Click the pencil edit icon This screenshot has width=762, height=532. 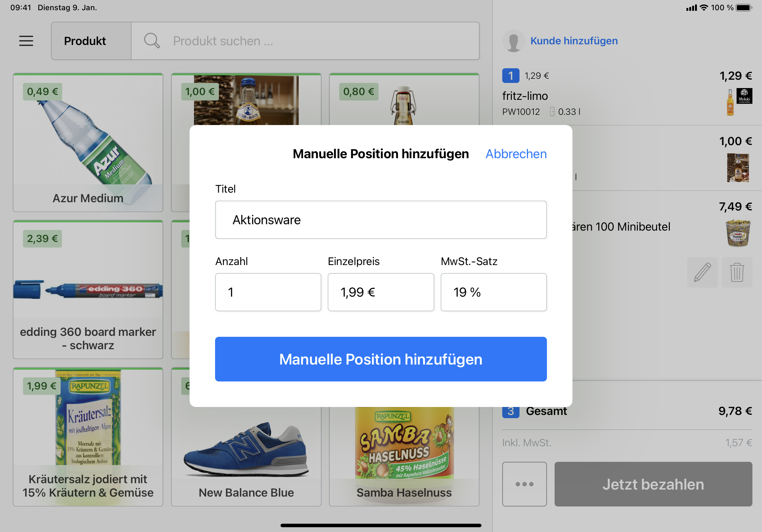(702, 272)
